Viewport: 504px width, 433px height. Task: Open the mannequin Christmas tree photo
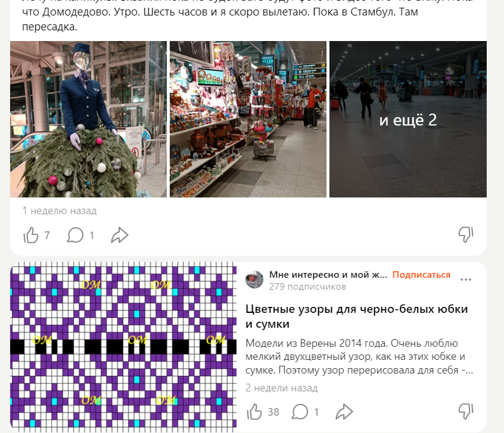(89, 119)
